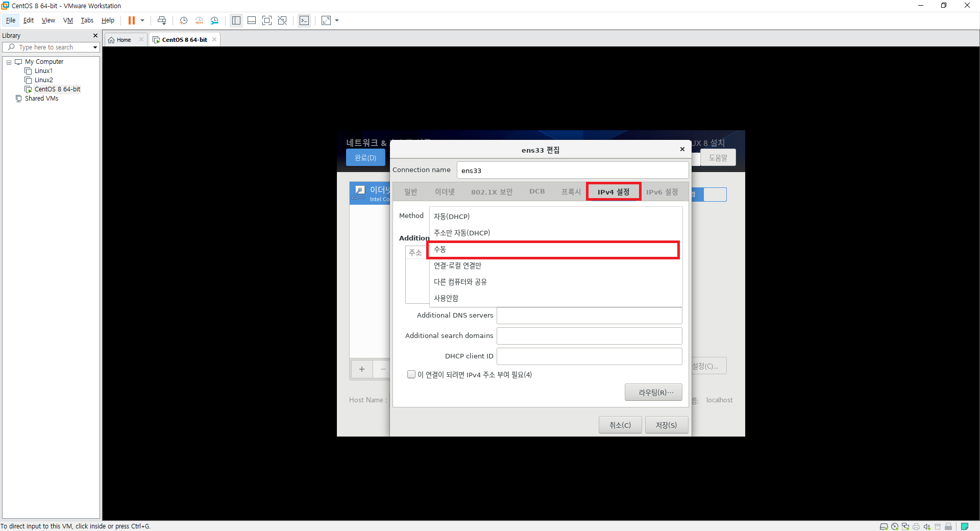Select CentOS 8 64-bit in library tree
The width and height of the screenshot is (980, 531).
[57, 89]
